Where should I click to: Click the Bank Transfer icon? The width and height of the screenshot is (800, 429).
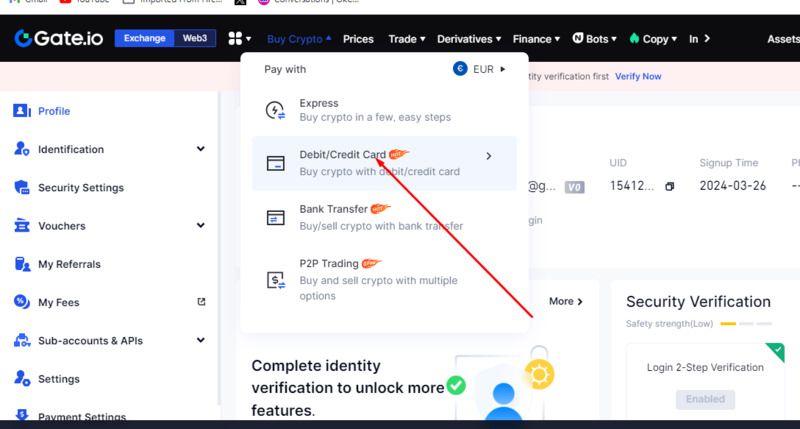coord(276,218)
